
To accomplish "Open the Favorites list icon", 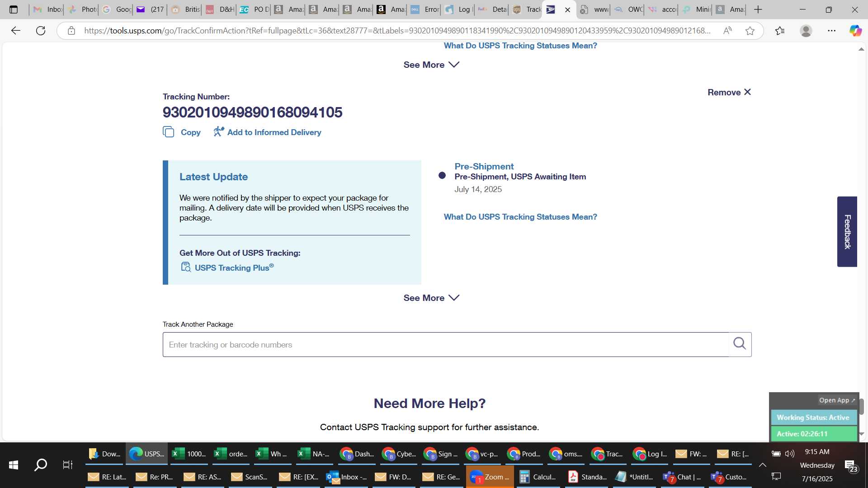I will point(780,31).
